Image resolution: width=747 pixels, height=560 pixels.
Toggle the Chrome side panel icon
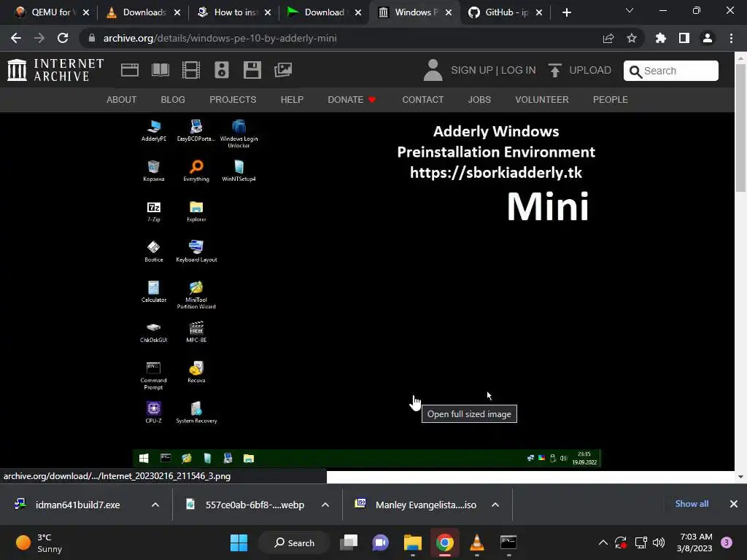684,38
